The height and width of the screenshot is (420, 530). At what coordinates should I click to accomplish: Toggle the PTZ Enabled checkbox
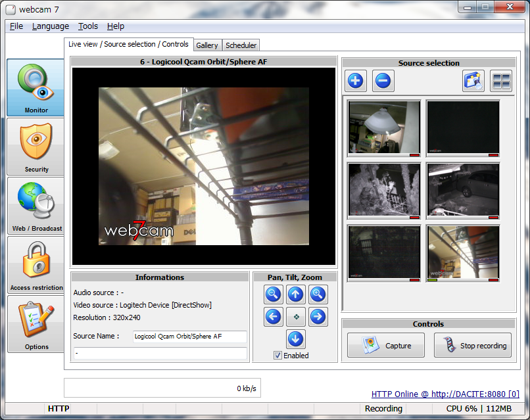click(x=277, y=356)
